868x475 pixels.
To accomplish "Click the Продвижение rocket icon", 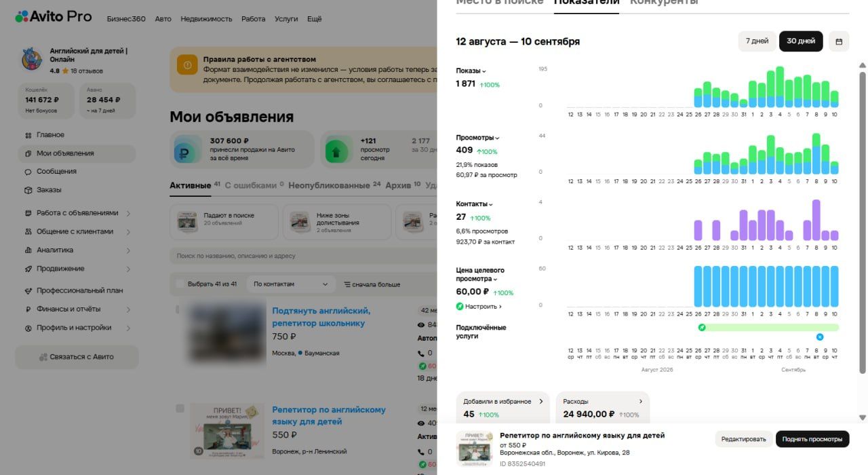I will 28,269.
